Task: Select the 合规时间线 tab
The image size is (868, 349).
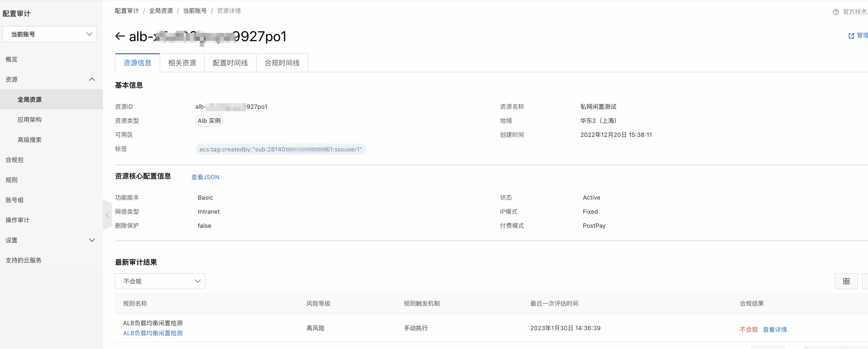Action: [282, 63]
